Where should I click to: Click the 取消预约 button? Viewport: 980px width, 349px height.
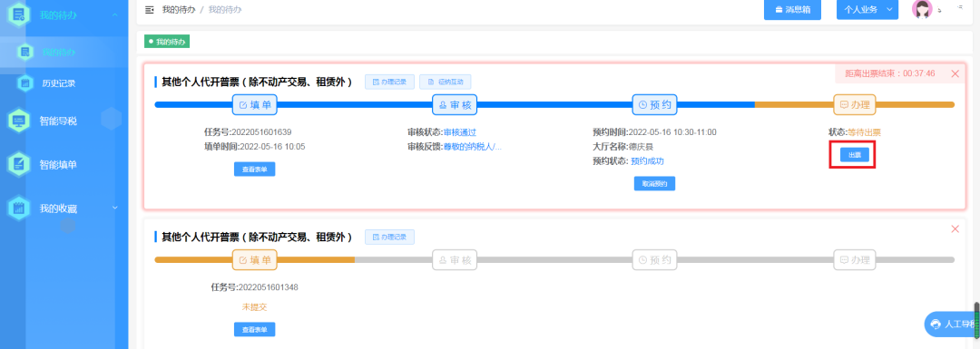pos(654,183)
